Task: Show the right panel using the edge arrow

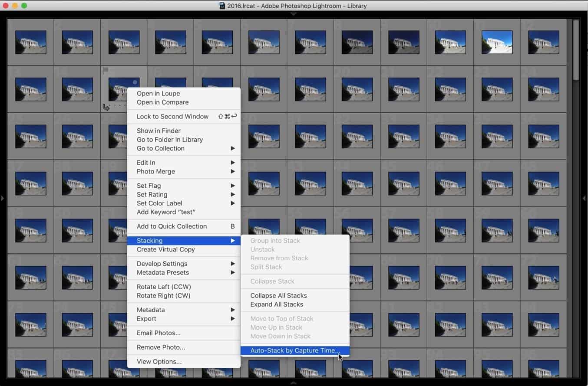Action: (585, 198)
